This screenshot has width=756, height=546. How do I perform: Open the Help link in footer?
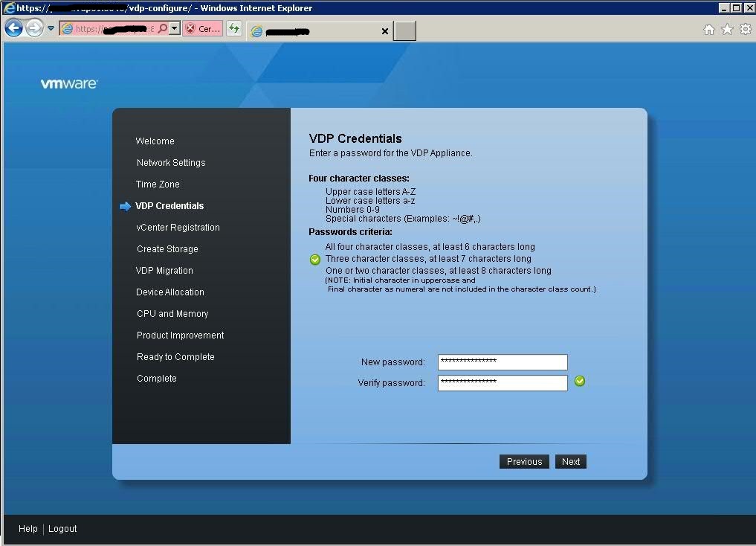(x=28, y=529)
